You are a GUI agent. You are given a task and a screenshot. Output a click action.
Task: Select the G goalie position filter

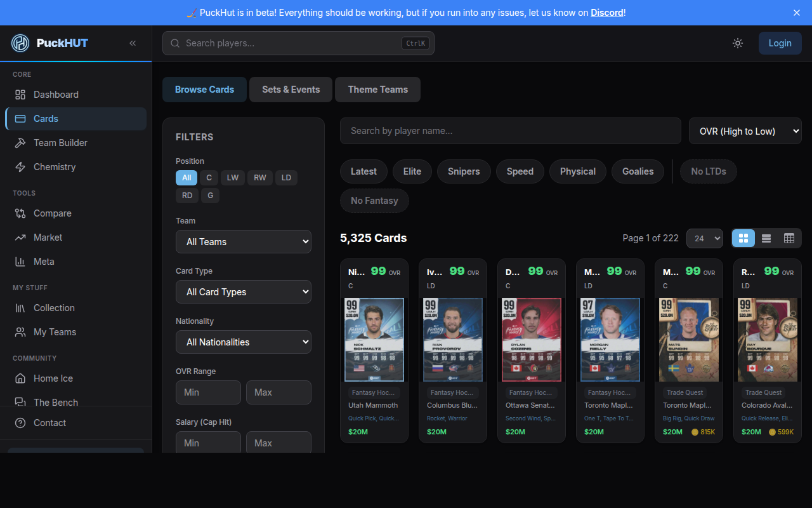211,196
